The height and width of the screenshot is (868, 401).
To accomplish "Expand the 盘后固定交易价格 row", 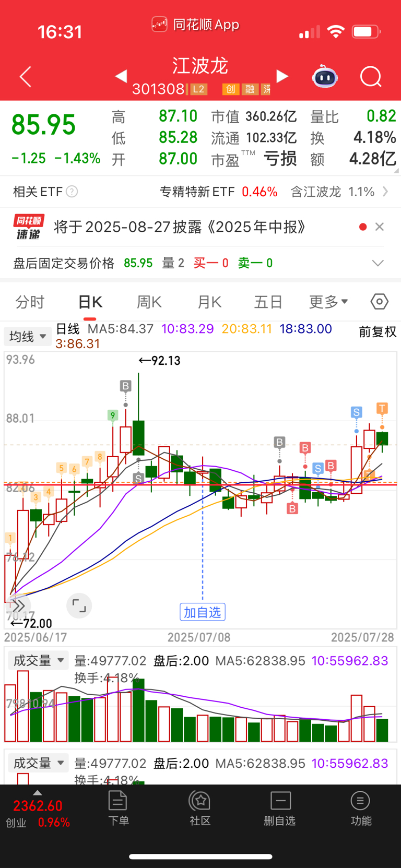I will [378, 263].
